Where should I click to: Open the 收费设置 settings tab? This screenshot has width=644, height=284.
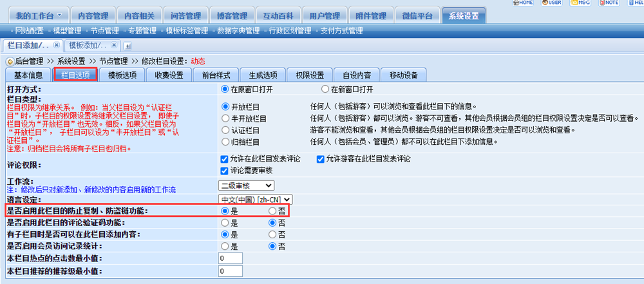[x=169, y=75]
